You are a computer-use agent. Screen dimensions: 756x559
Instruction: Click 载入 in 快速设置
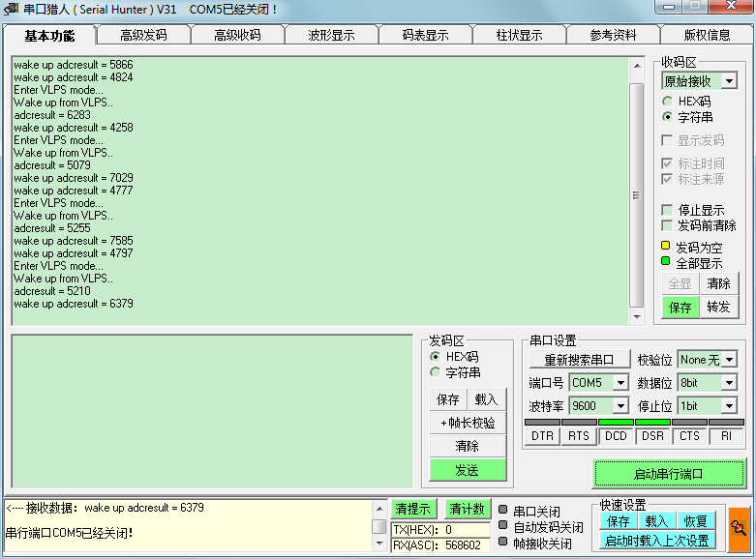(656, 521)
